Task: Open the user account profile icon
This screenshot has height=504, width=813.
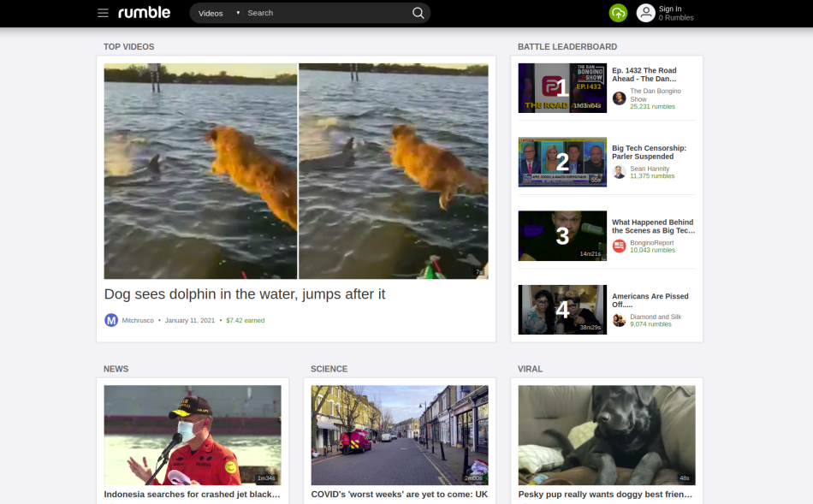Action: point(646,13)
